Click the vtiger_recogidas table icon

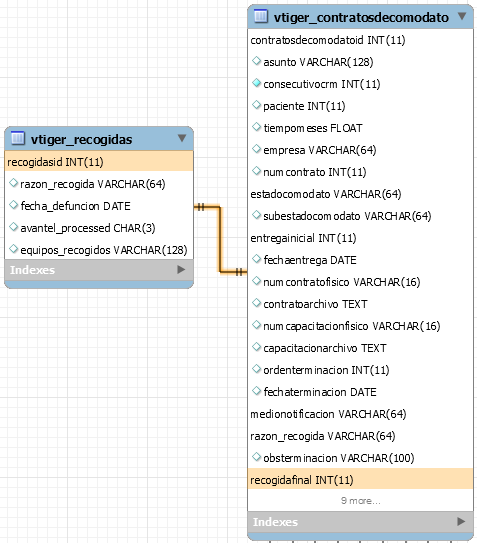tap(18, 138)
